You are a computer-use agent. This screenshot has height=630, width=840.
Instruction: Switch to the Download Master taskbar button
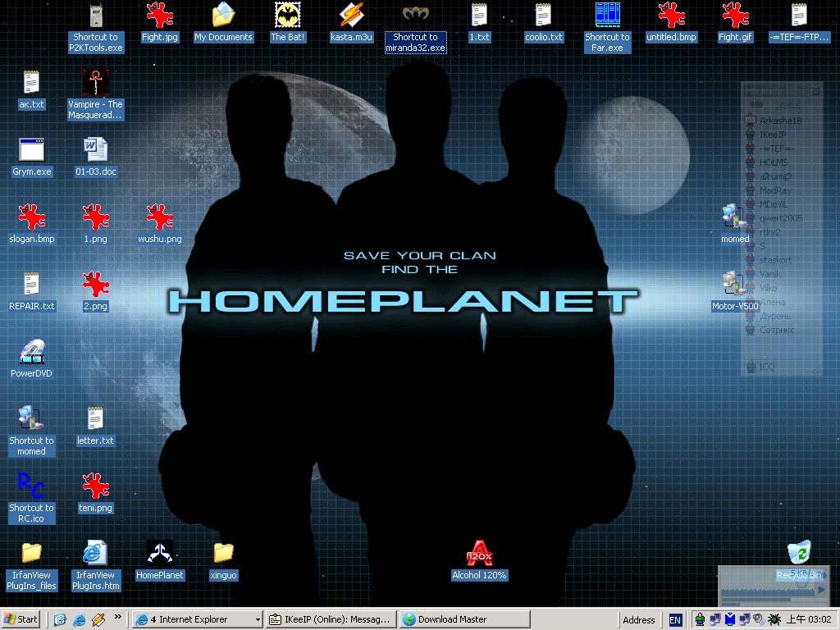pyautogui.click(x=464, y=619)
